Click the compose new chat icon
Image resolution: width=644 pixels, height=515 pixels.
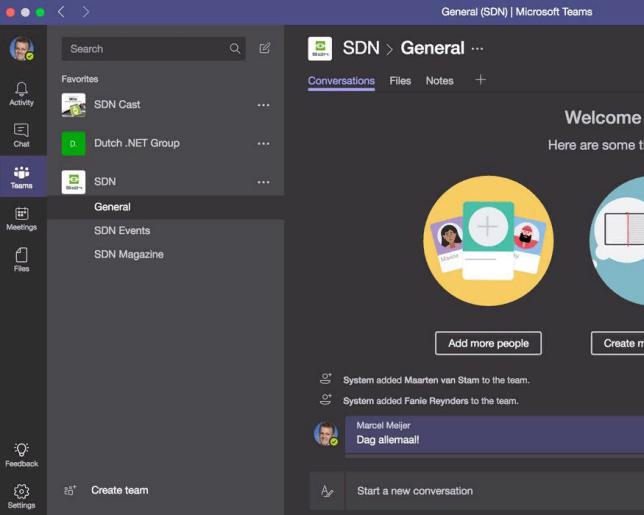click(x=265, y=48)
